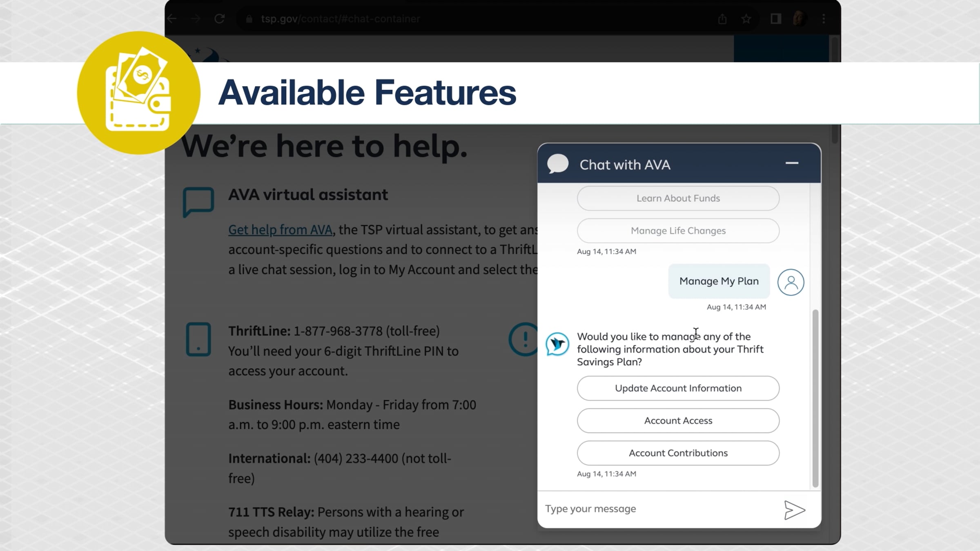Click timestamp below Account Contributions button
The width and height of the screenshot is (980, 551).
tap(606, 474)
